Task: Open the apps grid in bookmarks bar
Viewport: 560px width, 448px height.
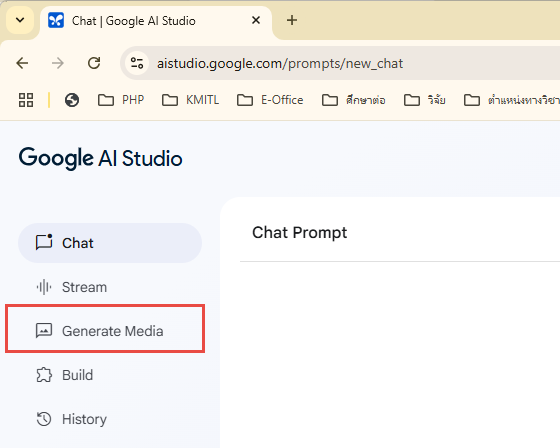Action: coord(26,100)
